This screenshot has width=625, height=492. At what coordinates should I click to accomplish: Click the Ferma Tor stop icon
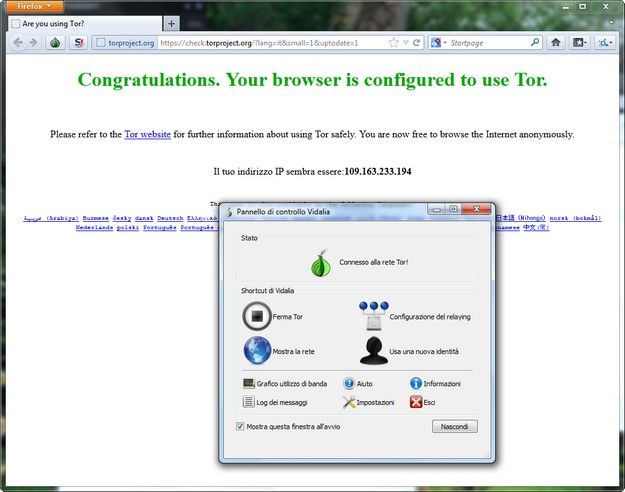(x=257, y=316)
